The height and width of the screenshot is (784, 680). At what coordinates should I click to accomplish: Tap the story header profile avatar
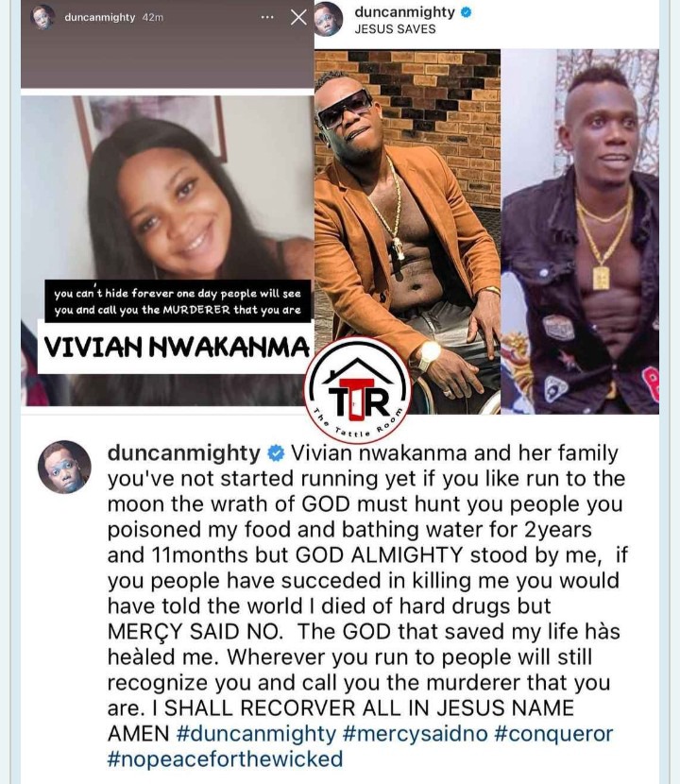coord(42,17)
